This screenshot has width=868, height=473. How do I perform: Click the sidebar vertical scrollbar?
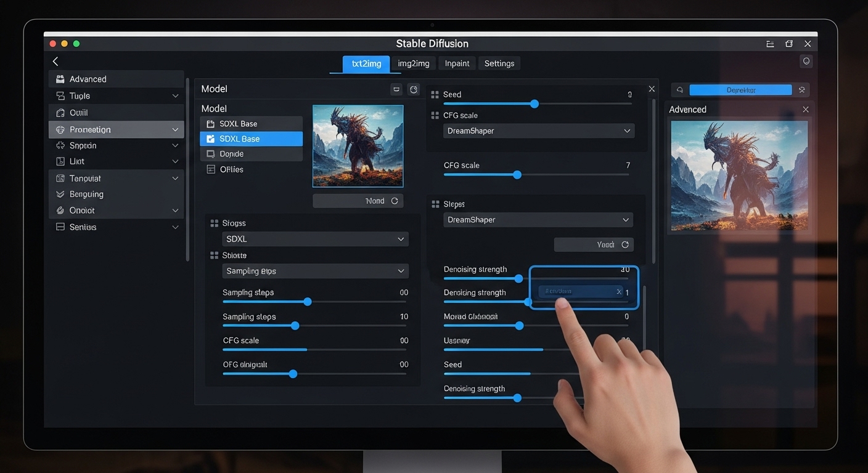(187, 169)
